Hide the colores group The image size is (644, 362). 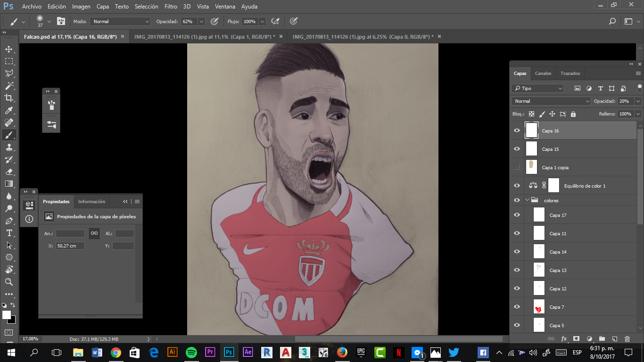517,200
